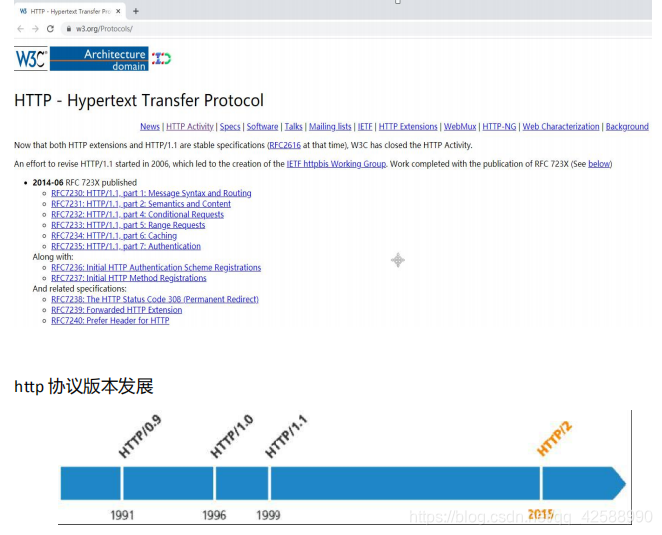Screen dimensions: 662x535
Task: Open RFC7239 Forwarded HTTP Extension
Action: click(117, 310)
